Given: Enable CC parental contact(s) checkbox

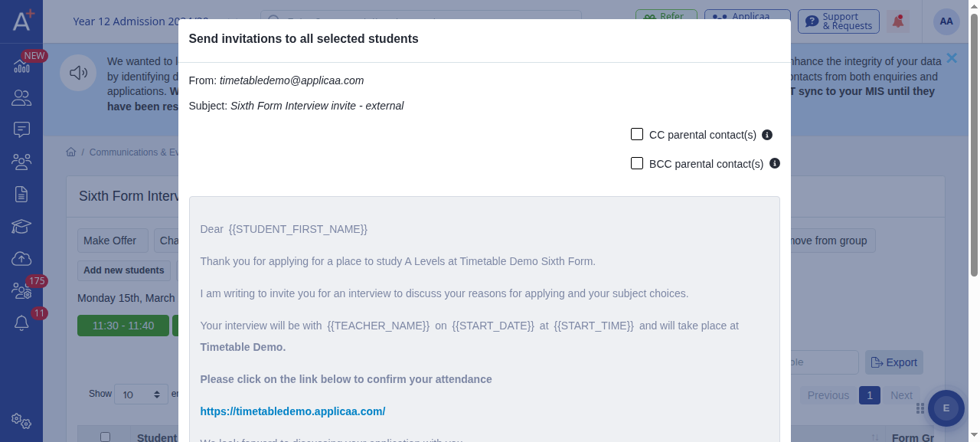Looking at the screenshot, I should [637, 134].
